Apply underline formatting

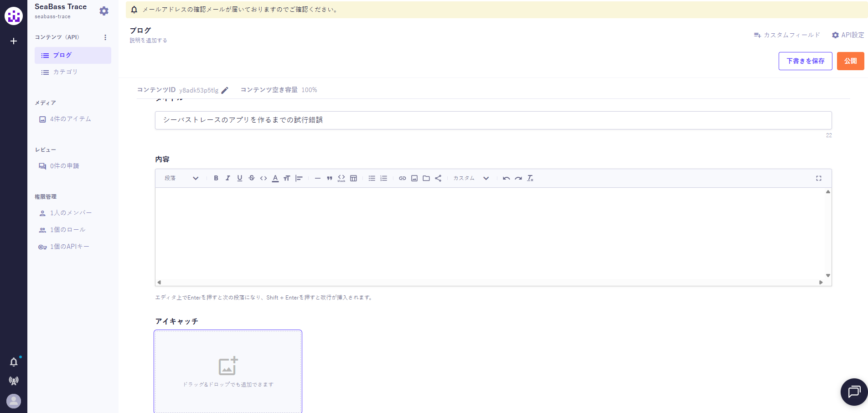240,178
